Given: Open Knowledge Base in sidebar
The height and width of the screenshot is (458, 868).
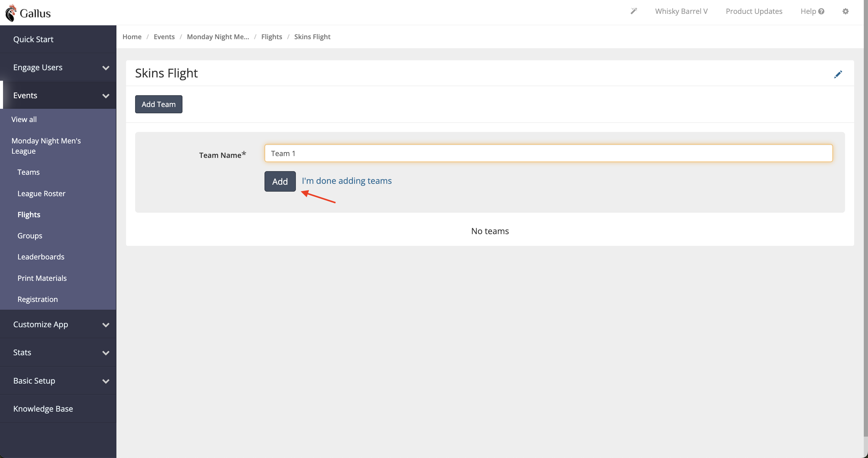Looking at the screenshot, I should 43,409.
